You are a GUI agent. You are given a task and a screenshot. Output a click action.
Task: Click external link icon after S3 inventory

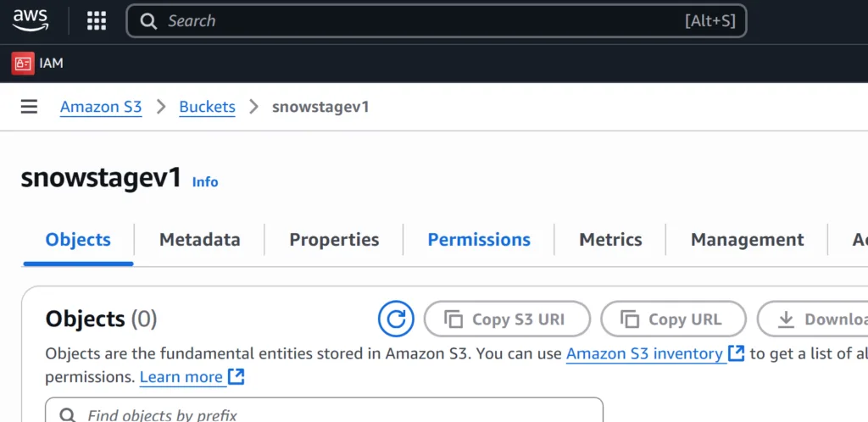click(737, 353)
